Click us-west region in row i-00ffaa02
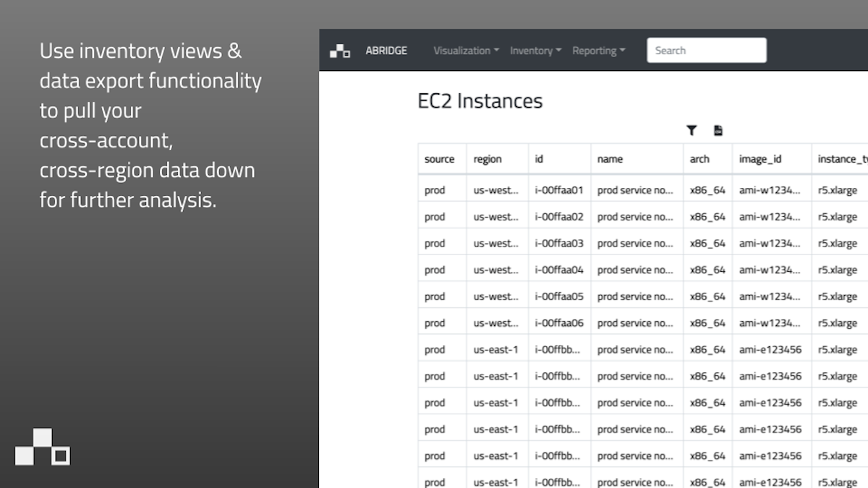Image resolution: width=868 pixels, height=488 pixels. pos(496,217)
